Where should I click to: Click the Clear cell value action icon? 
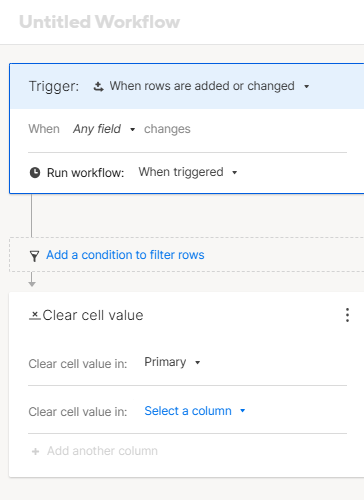pos(35,315)
